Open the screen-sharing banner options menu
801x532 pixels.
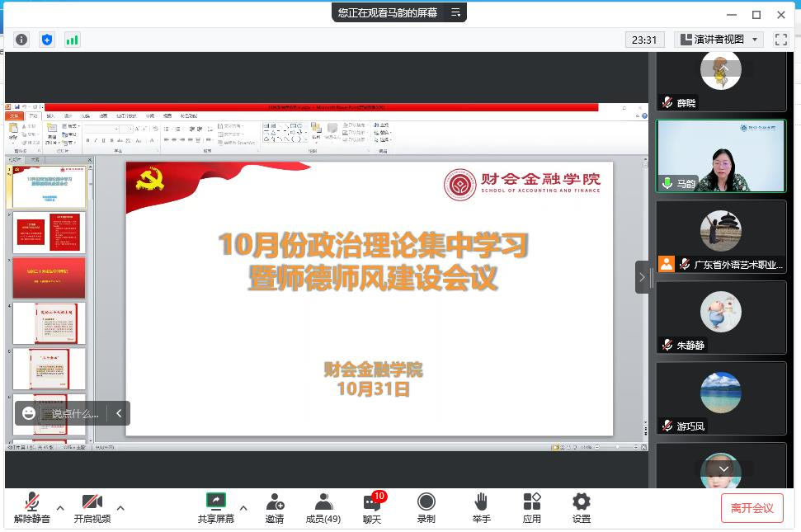click(x=455, y=12)
